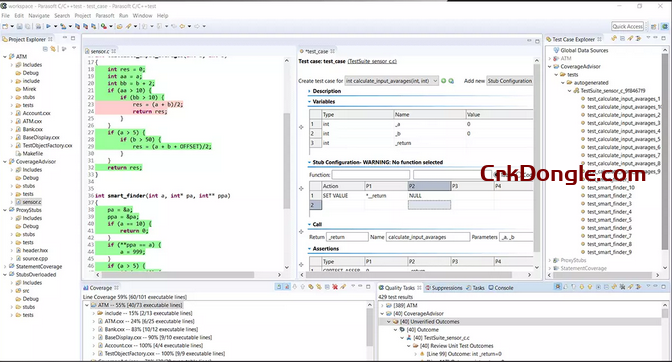Click the blue Run Tests arrow icon
Image resolution: width=672 pixels, height=362 pixels.
(48, 27)
